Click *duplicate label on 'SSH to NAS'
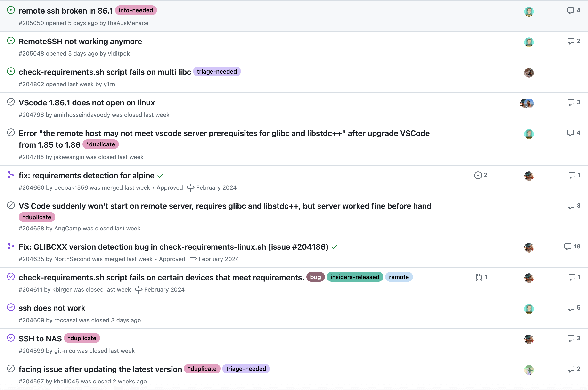The width and height of the screenshot is (588, 390). tap(82, 338)
